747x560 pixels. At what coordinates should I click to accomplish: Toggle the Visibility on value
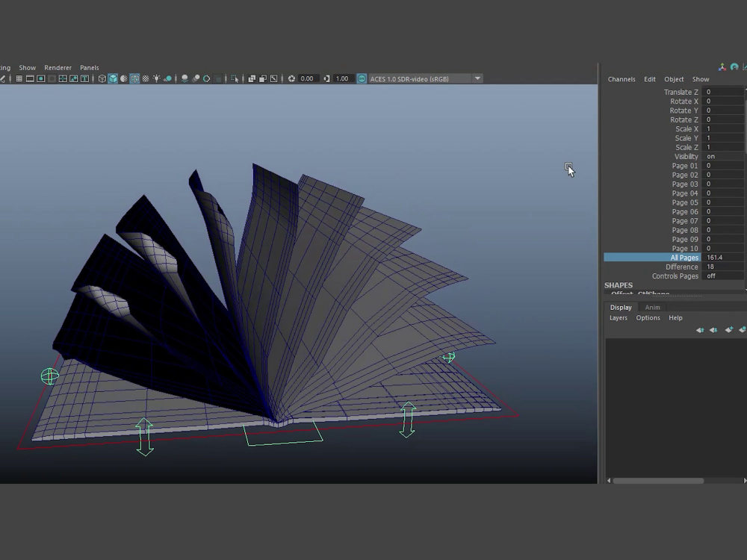tap(722, 156)
